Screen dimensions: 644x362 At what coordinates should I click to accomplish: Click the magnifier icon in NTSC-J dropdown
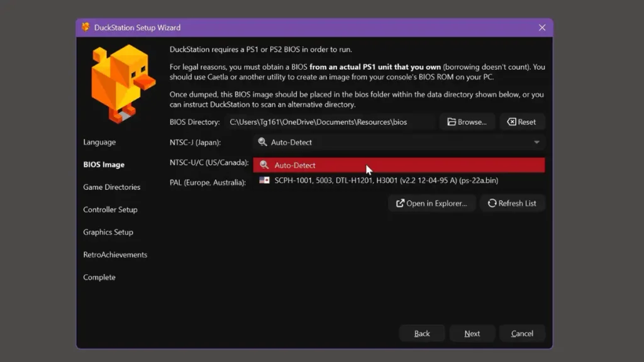coord(262,142)
